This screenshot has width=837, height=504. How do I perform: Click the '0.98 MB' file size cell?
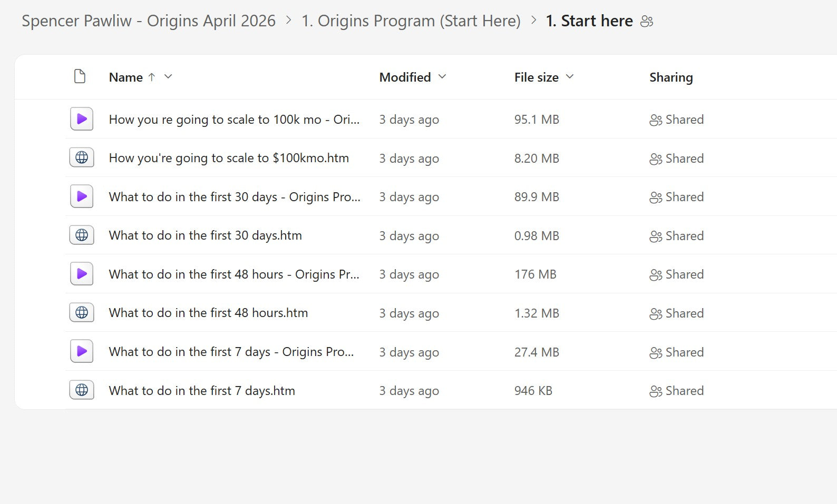tap(537, 236)
